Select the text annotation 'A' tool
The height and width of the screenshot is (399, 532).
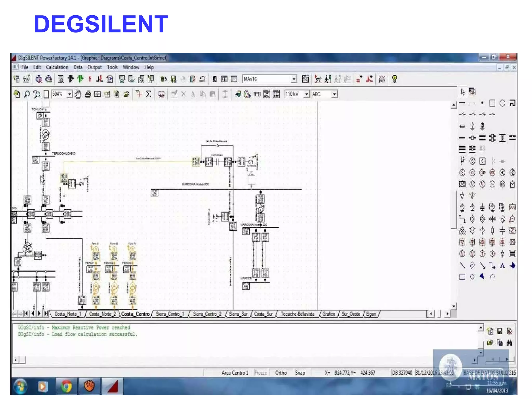(502, 265)
